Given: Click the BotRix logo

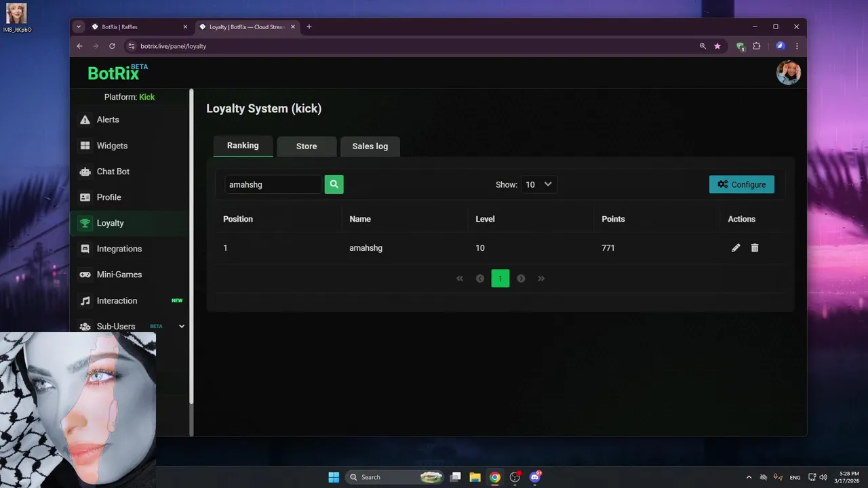Looking at the screenshot, I should (118, 73).
